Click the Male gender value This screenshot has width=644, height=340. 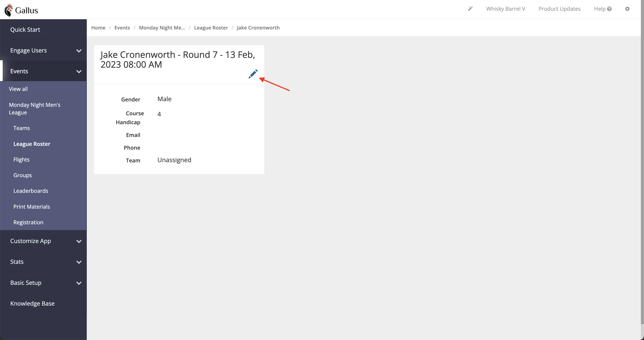click(165, 99)
